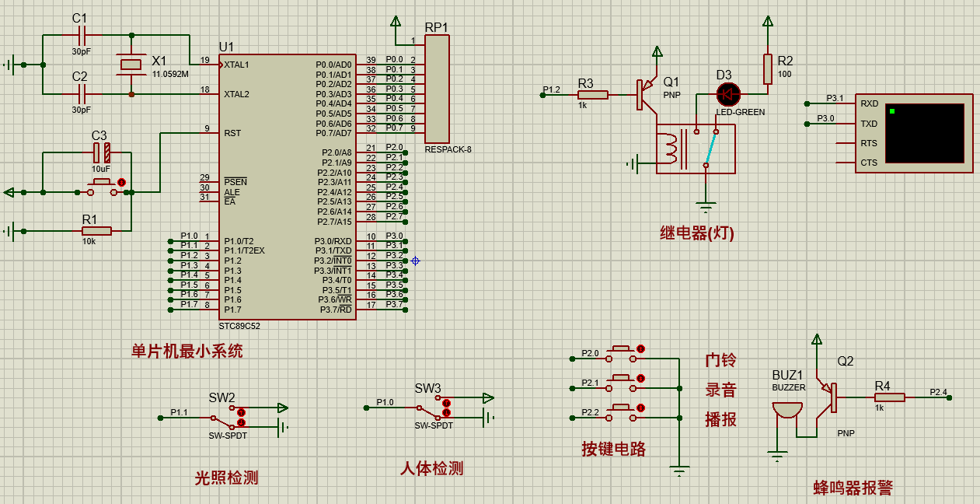Activate the reset push button below C3
Viewport: 980px width, 504px height.
click(102, 186)
